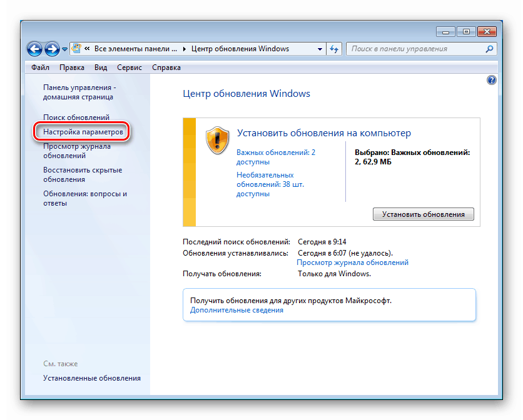Expand the collapsed breadcrumb double-chevron
This screenshot has height=420, width=523.
(x=88, y=48)
